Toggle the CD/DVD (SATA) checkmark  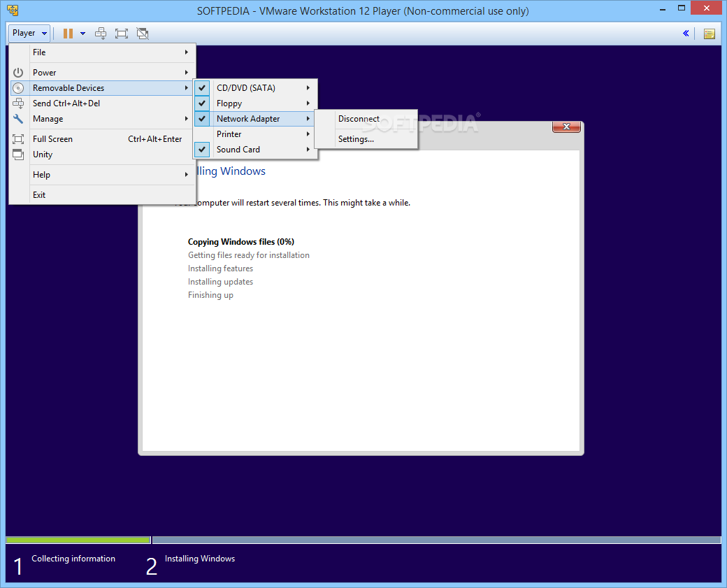tap(202, 87)
